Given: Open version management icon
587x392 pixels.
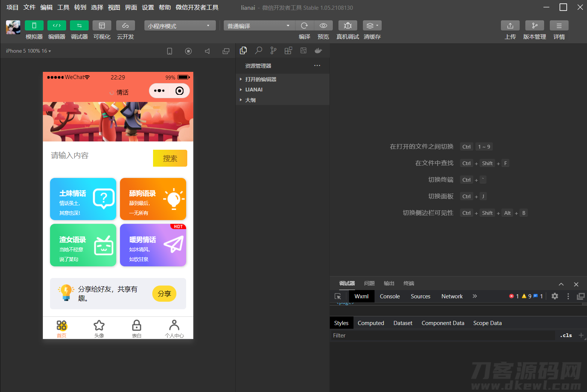Looking at the screenshot, I should tap(534, 26).
